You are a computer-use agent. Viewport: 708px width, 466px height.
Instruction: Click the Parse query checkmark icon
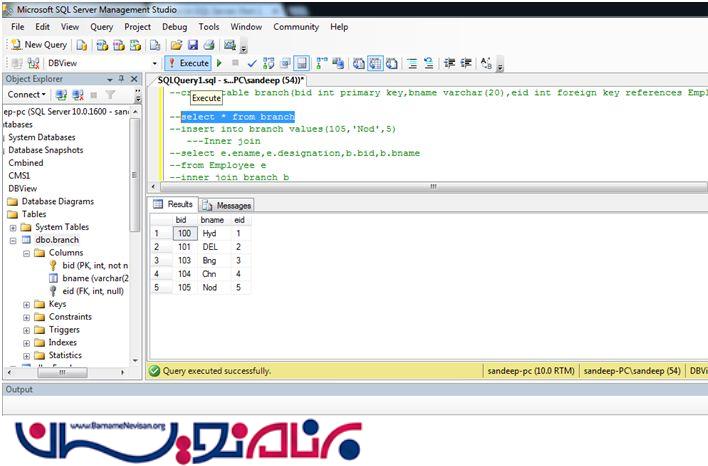[252, 63]
